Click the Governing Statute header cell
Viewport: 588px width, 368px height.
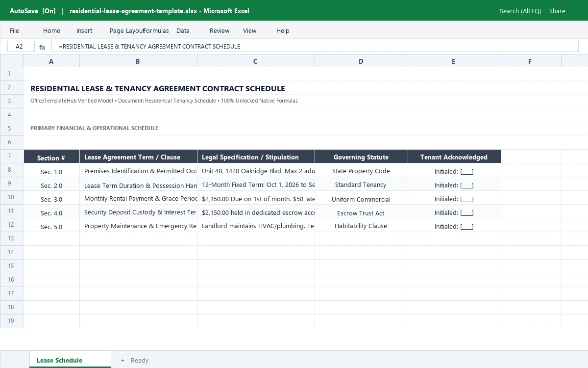pyautogui.click(x=361, y=157)
